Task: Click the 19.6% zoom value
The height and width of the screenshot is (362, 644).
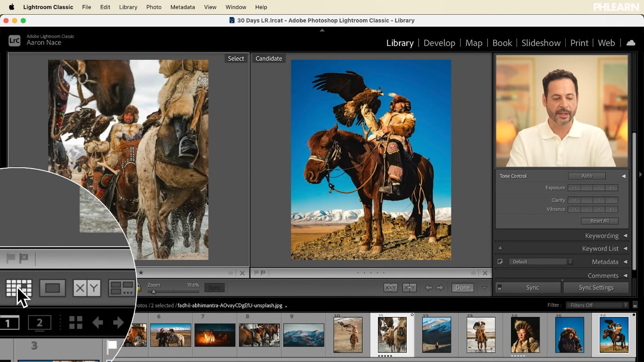Action: 193,285
